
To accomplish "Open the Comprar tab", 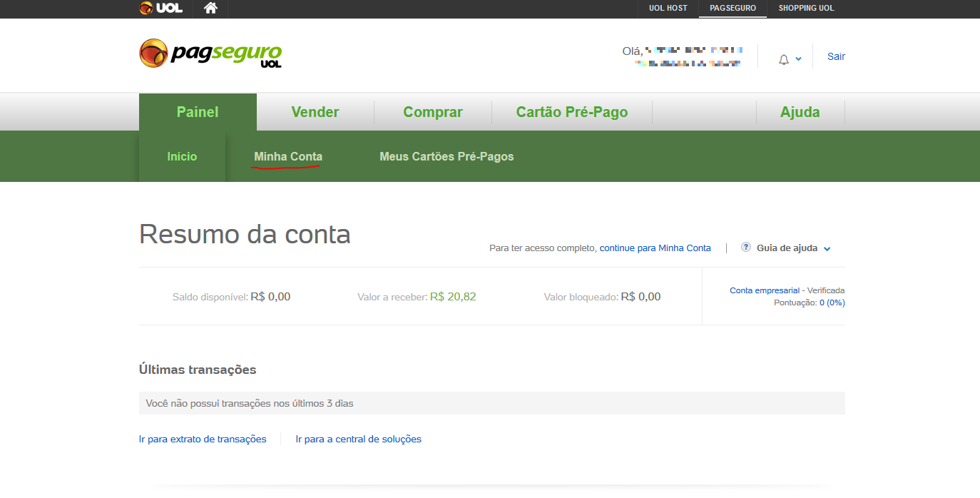I will coord(433,112).
